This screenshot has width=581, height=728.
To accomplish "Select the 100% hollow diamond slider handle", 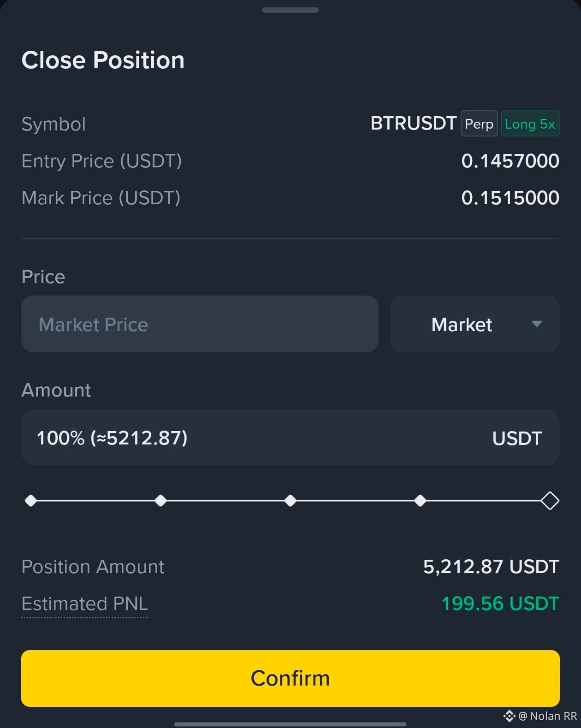I will [x=550, y=501].
